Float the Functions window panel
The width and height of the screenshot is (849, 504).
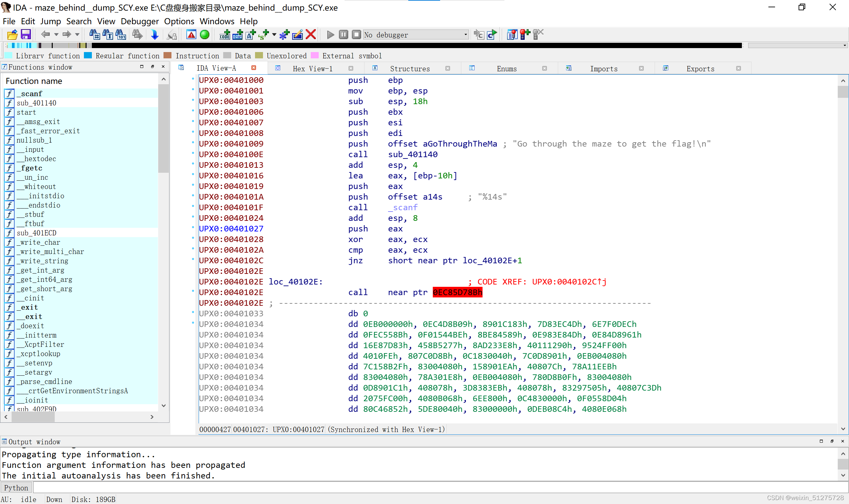153,67
